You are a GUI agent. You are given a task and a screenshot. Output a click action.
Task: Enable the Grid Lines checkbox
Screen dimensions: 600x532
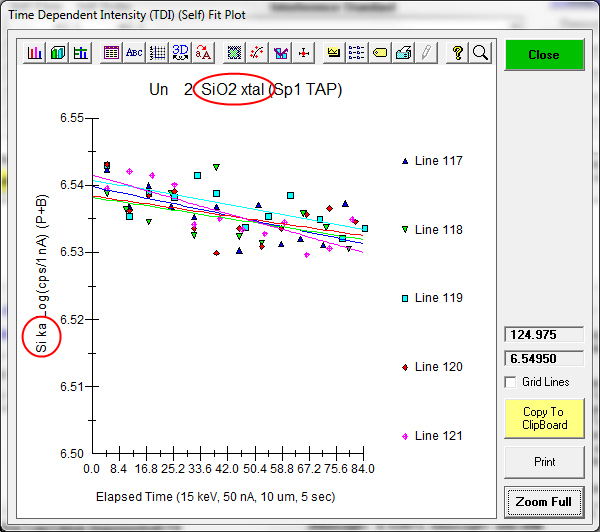(x=511, y=382)
